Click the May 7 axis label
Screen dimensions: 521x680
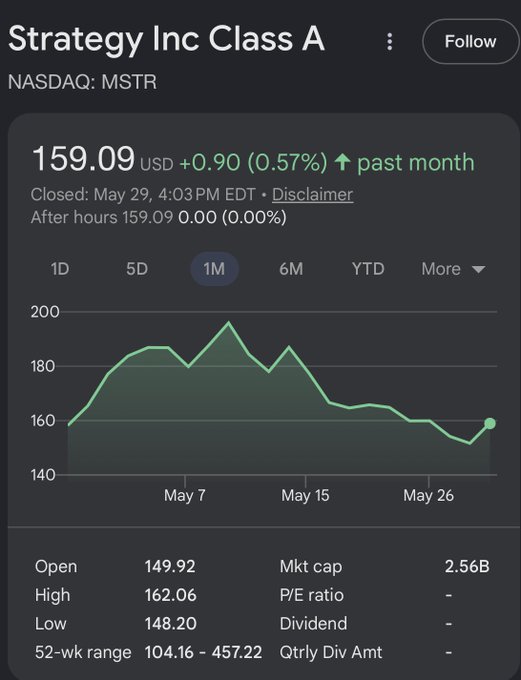click(x=185, y=495)
